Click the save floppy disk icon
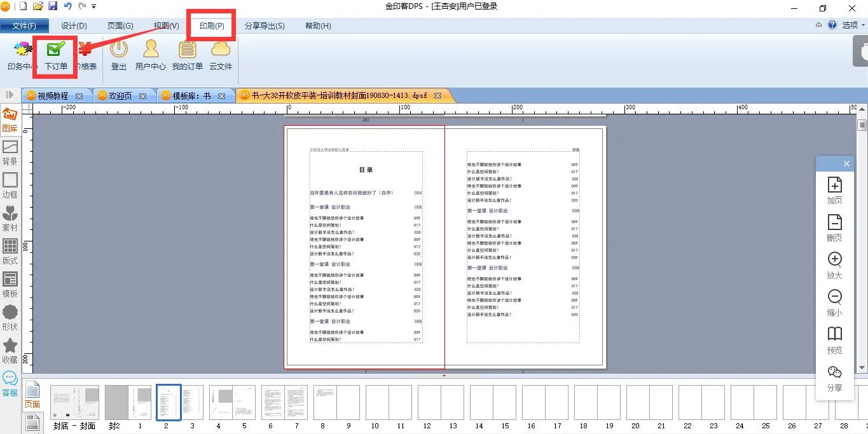This screenshot has width=868, height=434. pyautogui.click(x=53, y=6)
